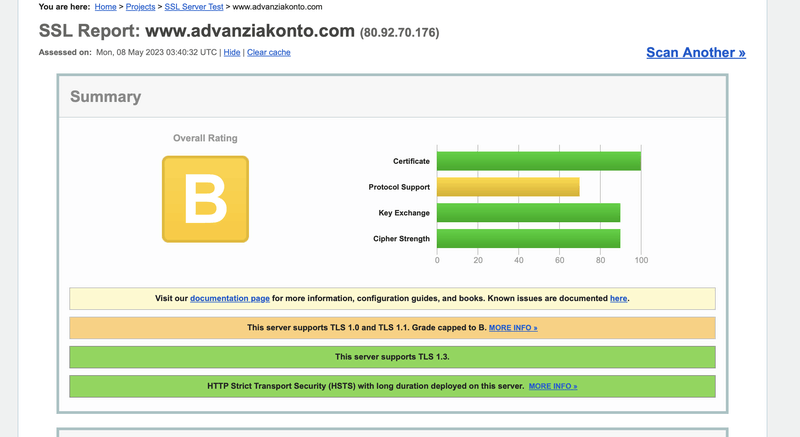Open MORE INFO for TLS 1.0/1.1 warning

pyautogui.click(x=513, y=328)
